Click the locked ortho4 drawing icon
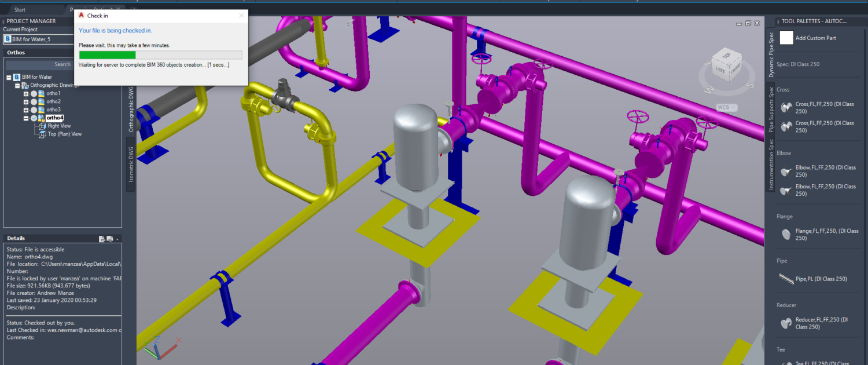Viewport: 868px width, 365px height. pyautogui.click(x=41, y=118)
